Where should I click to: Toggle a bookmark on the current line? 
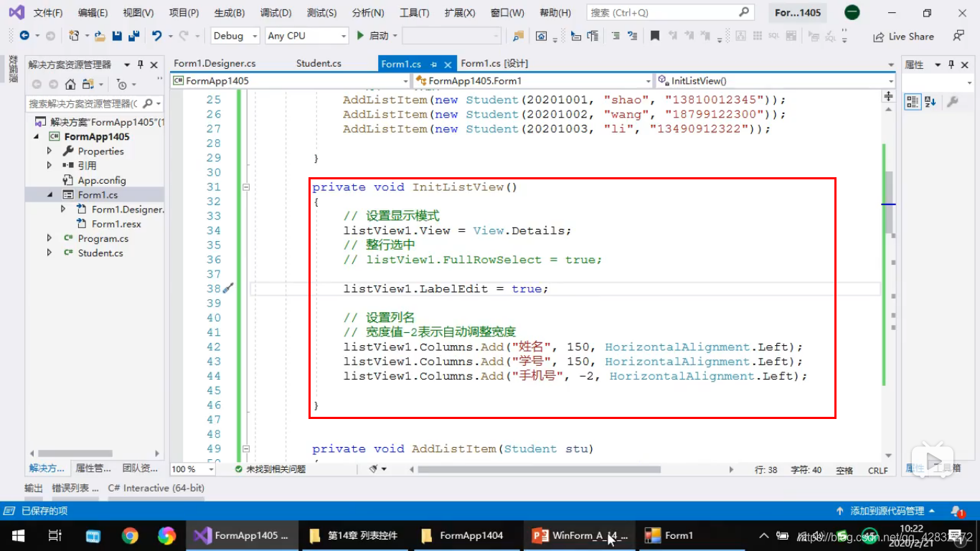pos(655,36)
